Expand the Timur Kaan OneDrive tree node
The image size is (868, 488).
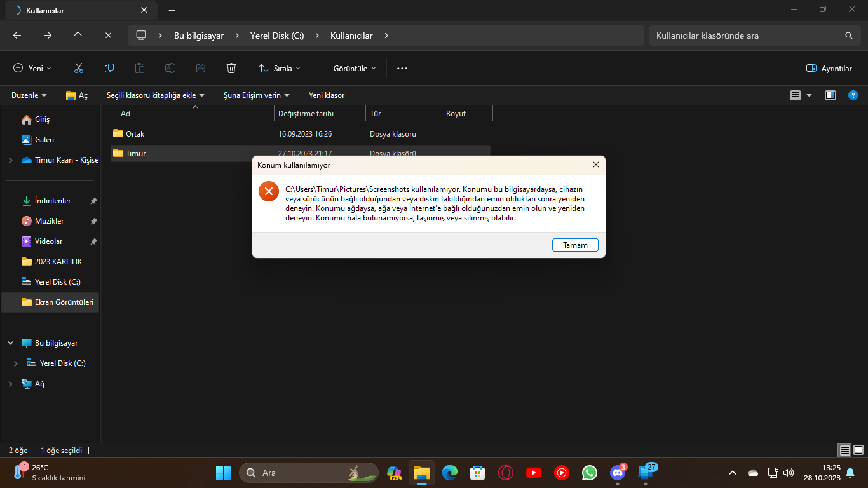[10, 160]
